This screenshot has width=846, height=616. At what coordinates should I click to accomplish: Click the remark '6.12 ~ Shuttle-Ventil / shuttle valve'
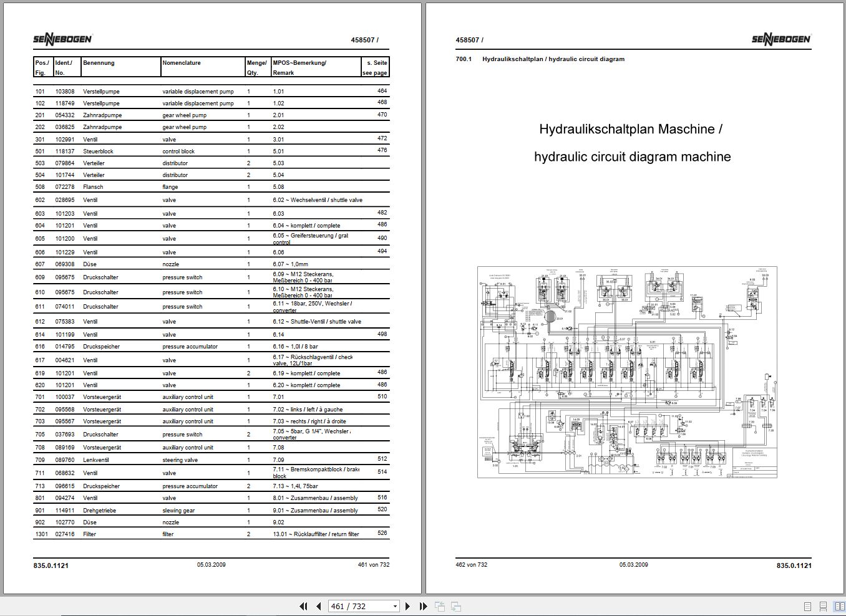pyautogui.click(x=317, y=322)
